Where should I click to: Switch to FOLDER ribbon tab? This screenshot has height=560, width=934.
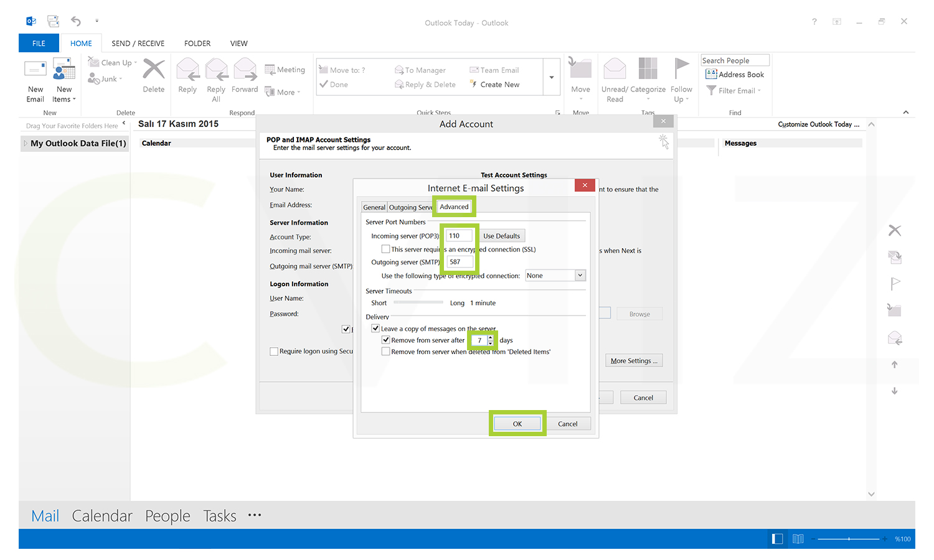tap(197, 44)
